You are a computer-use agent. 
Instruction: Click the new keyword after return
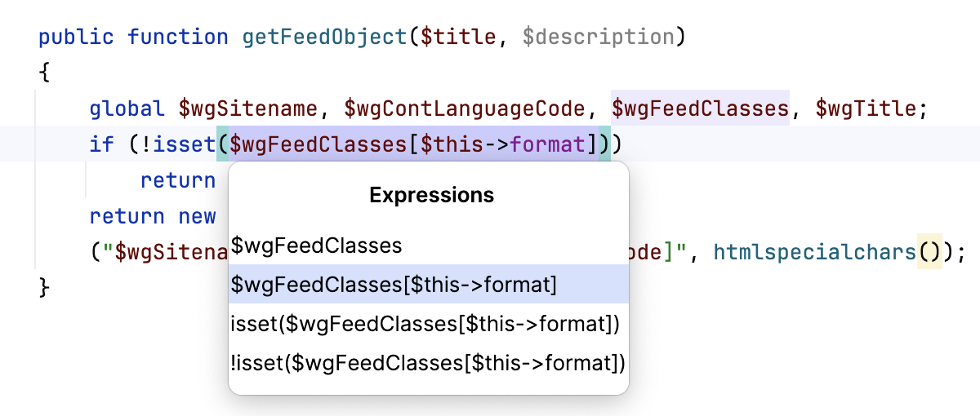(x=197, y=217)
